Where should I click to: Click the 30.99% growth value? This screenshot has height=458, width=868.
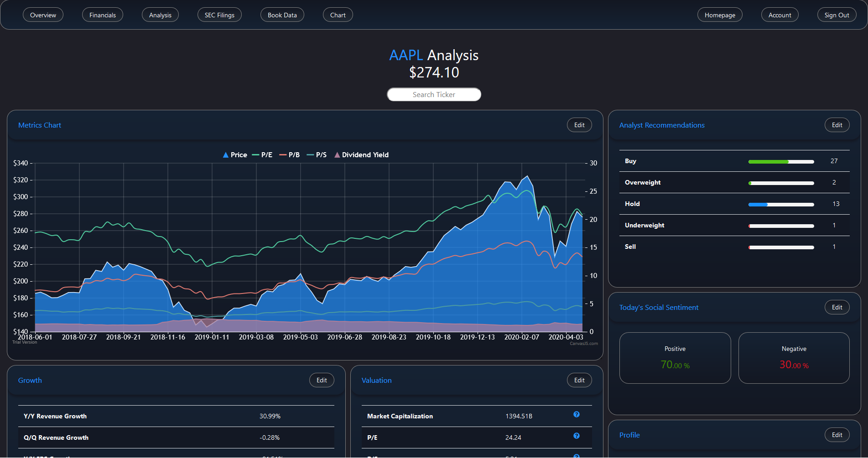coord(270,416)
